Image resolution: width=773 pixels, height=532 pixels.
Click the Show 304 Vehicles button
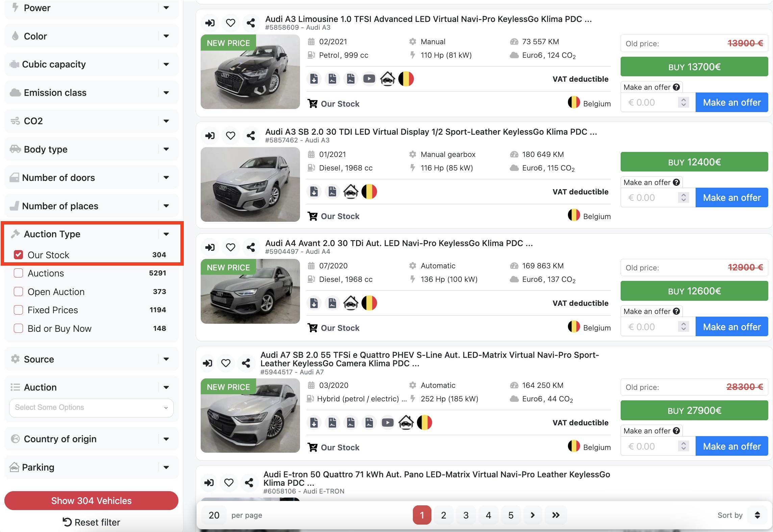91,501
